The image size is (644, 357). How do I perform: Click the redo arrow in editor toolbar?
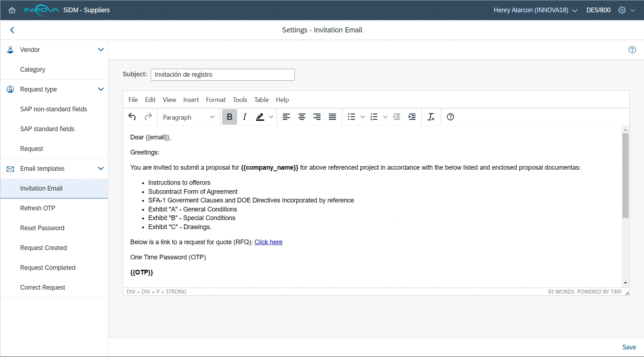pyautogui.click(x=148, y=117)
